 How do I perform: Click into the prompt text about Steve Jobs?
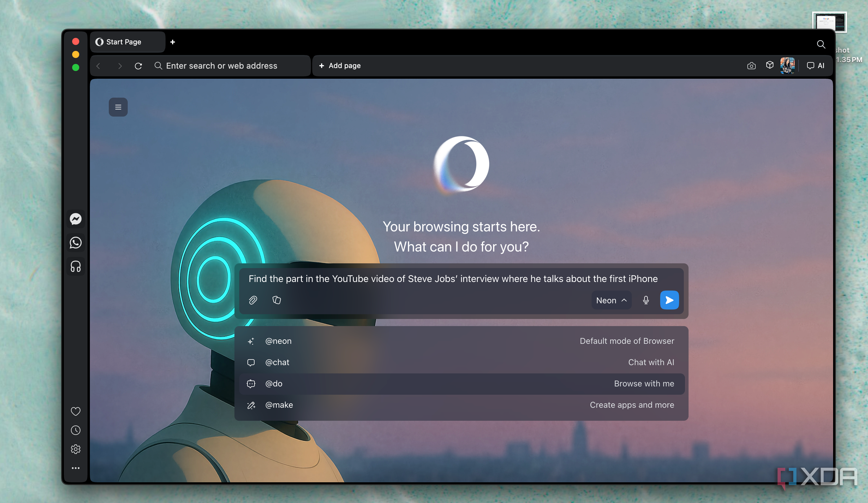tap(453, 278)
